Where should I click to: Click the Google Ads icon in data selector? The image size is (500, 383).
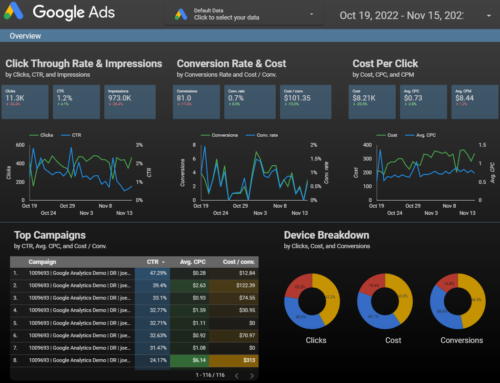point(181,14)
